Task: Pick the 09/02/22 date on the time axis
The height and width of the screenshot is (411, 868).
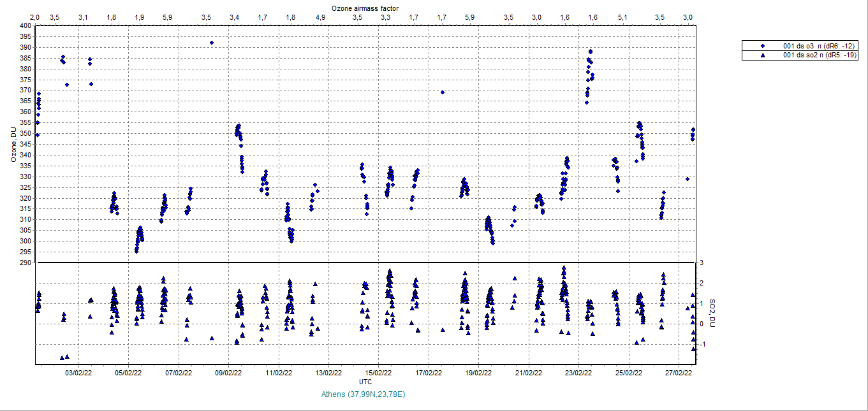Action: tap(228, 372)
